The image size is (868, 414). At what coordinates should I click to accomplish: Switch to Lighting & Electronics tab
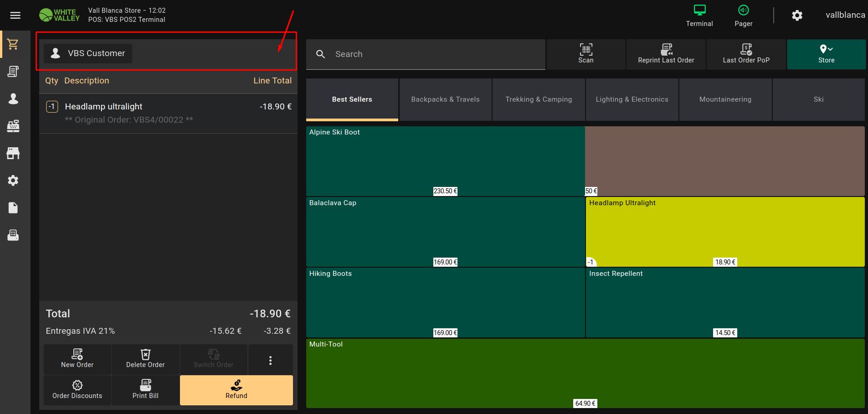[x=632, y=99]
